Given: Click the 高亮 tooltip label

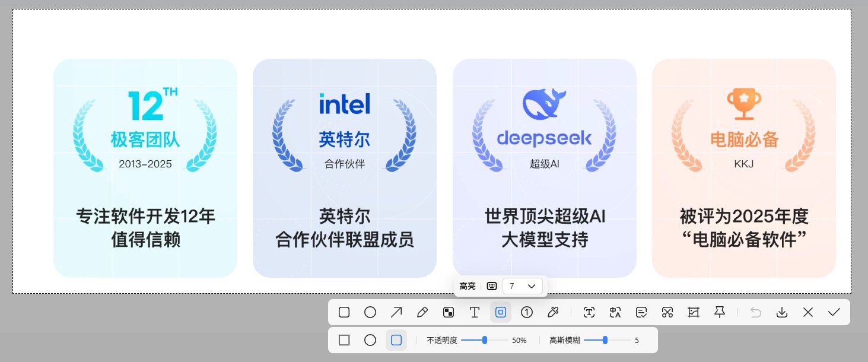Looking at the screenshot, I should pyautogui.click(x=468, y=286).
